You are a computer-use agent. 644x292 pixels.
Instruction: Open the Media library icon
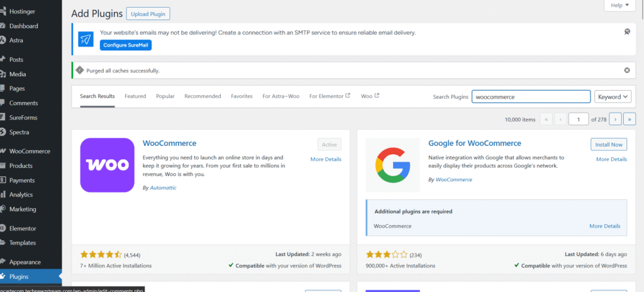pos(2,74)
